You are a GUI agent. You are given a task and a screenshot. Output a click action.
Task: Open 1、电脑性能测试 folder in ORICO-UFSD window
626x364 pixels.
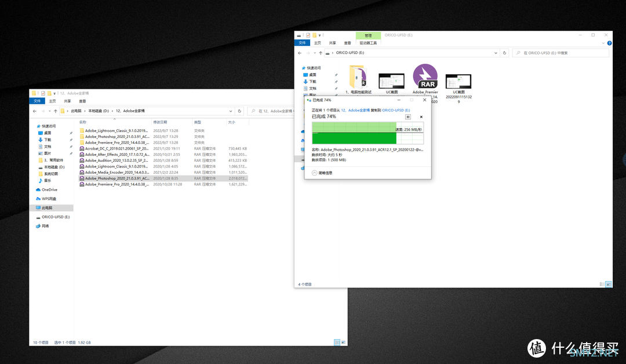pyautogui.click(x=359, y=80)
